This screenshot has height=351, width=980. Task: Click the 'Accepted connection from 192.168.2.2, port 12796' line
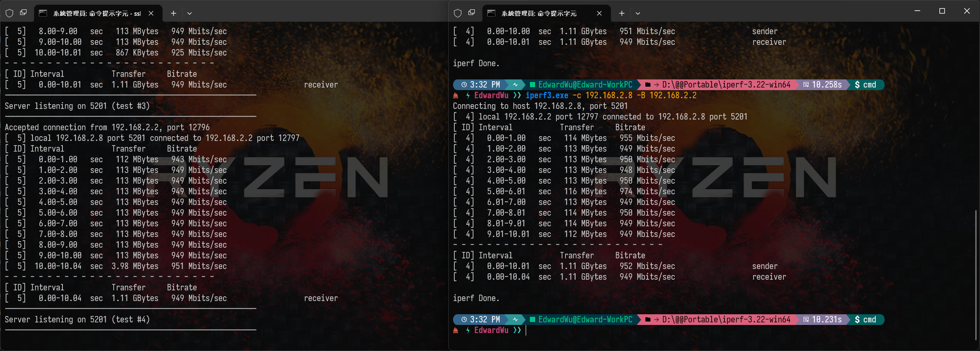click(107, 127)
